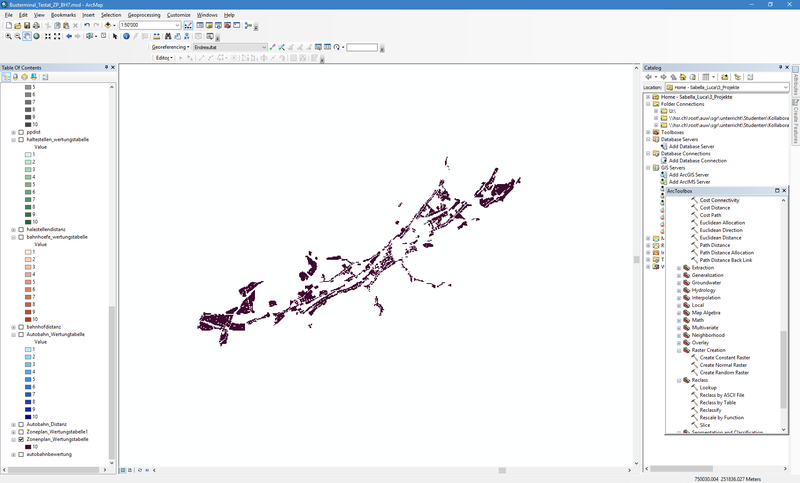Expand the Hydrology toolset
The width and height of the screenshot is (800, 483).
679,290
